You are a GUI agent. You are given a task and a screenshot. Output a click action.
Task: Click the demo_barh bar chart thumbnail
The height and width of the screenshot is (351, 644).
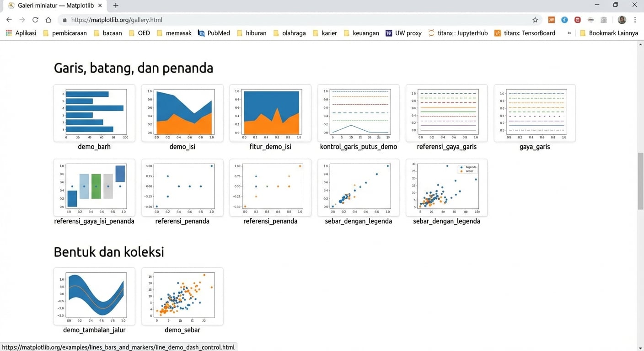click(x=94, y=113)
